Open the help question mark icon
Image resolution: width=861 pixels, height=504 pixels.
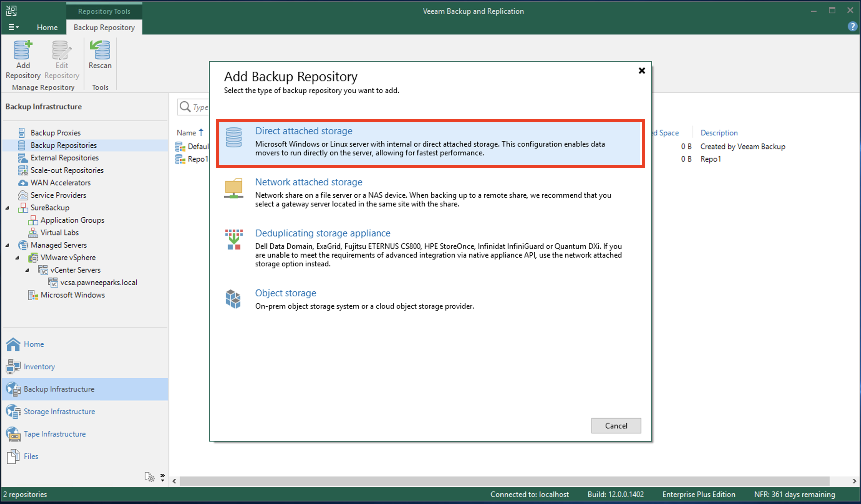click(853, 27)
